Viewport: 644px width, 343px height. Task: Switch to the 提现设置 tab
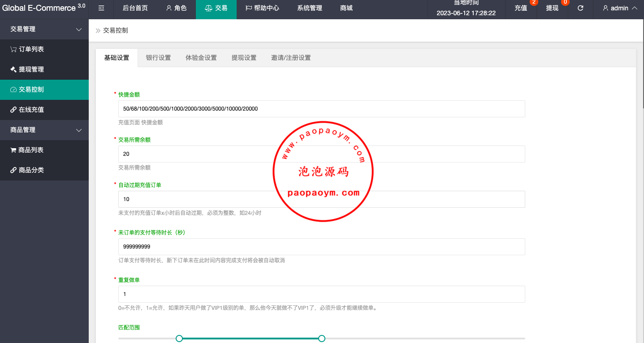pos(244,58)
